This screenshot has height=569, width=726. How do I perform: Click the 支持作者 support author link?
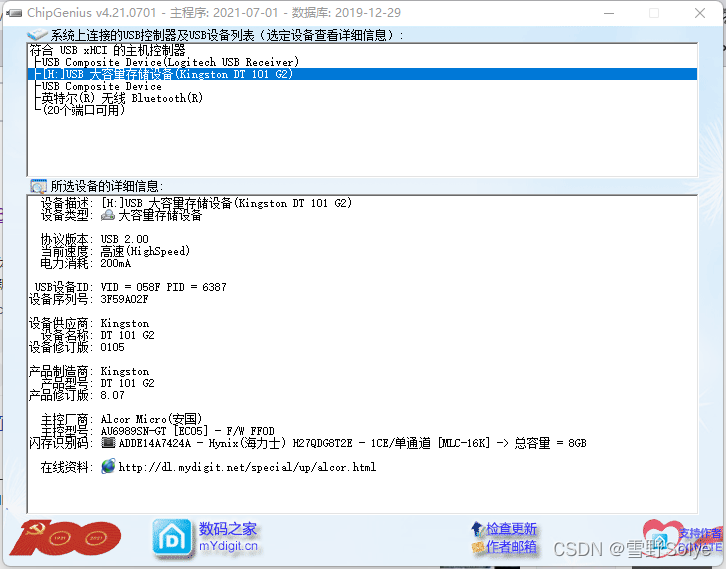[x=700, y=533]
